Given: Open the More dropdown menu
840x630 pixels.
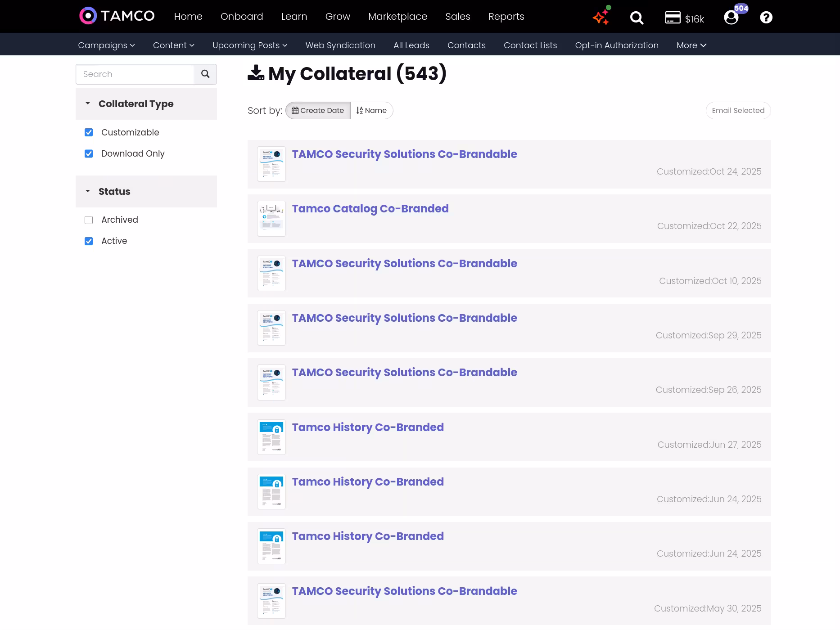Looking at the screenshot, I should [x=691, y=45].
